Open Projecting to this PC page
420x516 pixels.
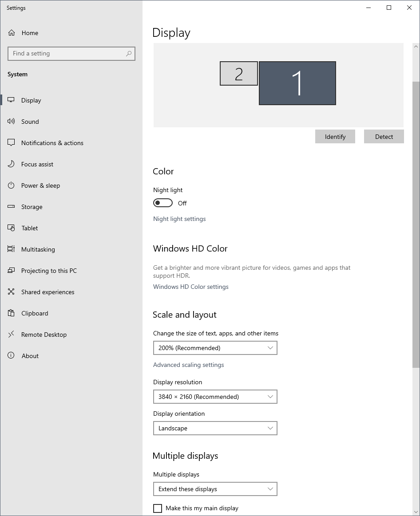[71, 271]
